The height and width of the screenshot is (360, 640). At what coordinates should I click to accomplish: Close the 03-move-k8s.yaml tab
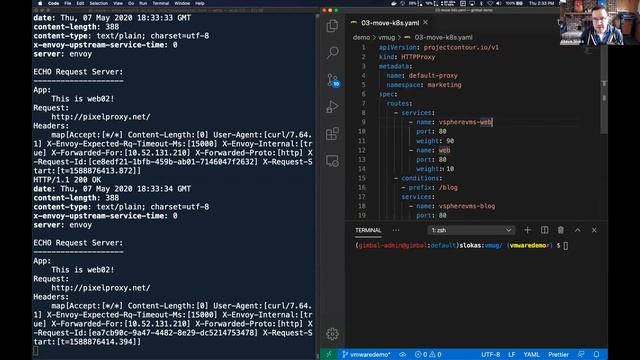tap(425, 22)
